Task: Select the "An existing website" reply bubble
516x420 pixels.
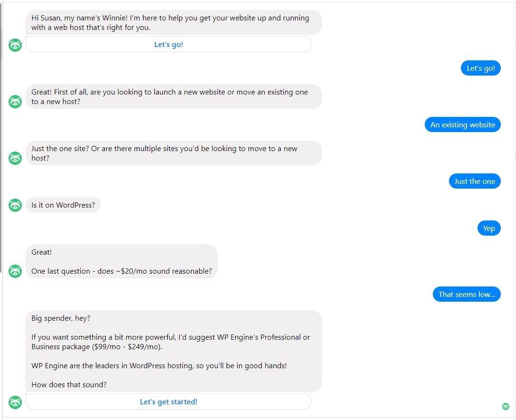Action: click(462, 125)
